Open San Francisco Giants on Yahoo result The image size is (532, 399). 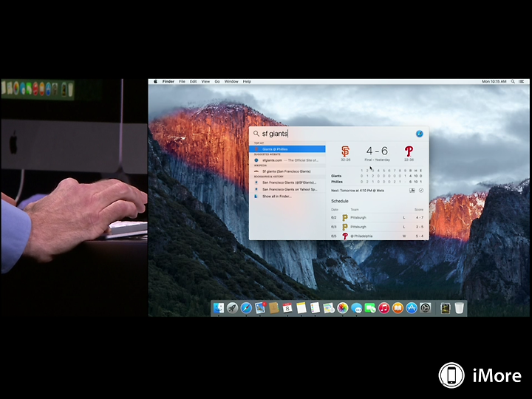(x=287, y=189)
